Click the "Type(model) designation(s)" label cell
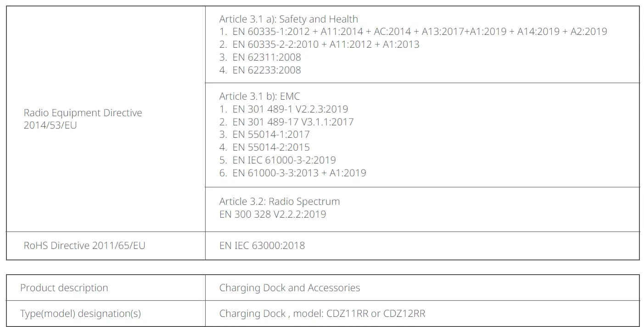 [x=81, y=314]
